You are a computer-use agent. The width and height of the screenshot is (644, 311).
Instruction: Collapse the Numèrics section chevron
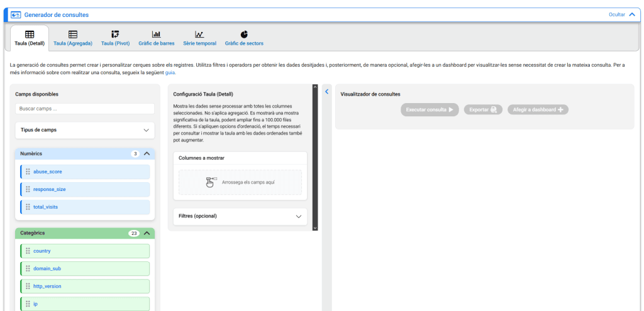click(147, 154)
